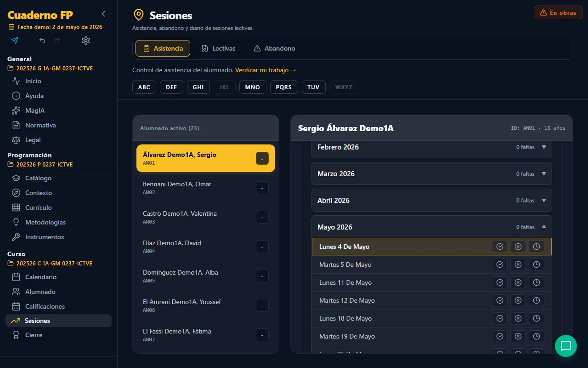Follow the Verificar mi trabajo link
The height and width of the screenshot is (368, 588).
(266, 70)
